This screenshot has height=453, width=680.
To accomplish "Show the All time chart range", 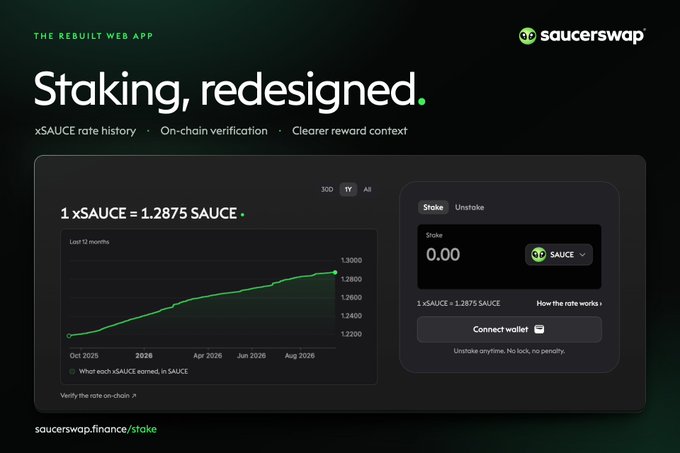I will (x=367, y=189).
